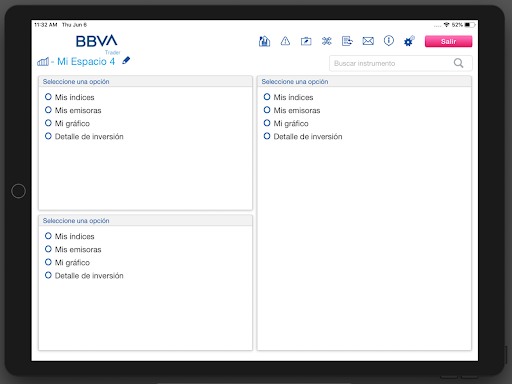This screenshot has height=384, width=512.
Task: Click the BBVA Trader logo
Action: pyautogui.click(x=98, y=44)
